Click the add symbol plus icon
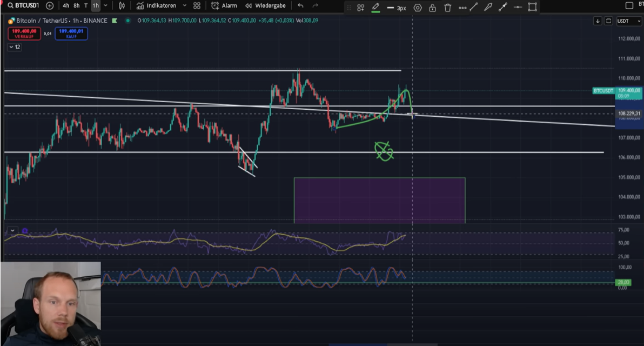 point(50,6)
